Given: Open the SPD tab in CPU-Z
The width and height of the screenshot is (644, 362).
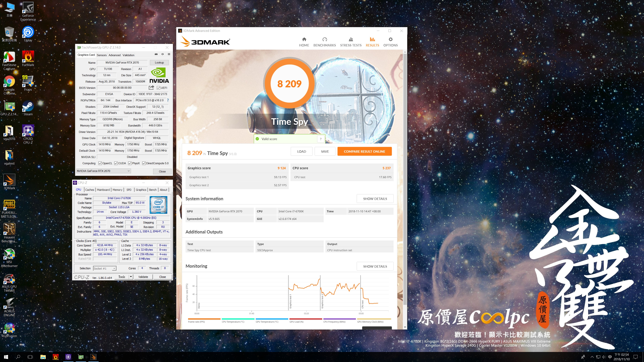Looking at the screenshot, I should 129,190.
